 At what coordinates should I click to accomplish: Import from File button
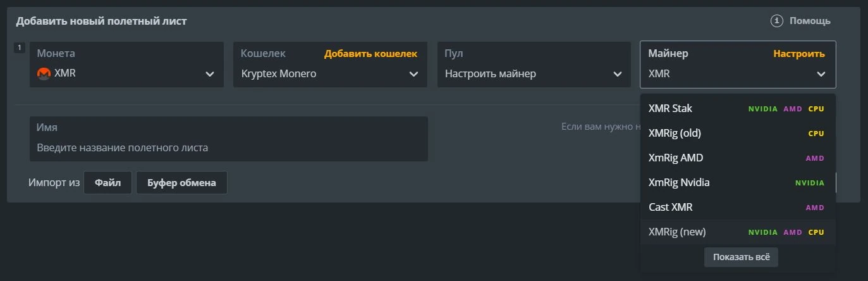[107, 183]
